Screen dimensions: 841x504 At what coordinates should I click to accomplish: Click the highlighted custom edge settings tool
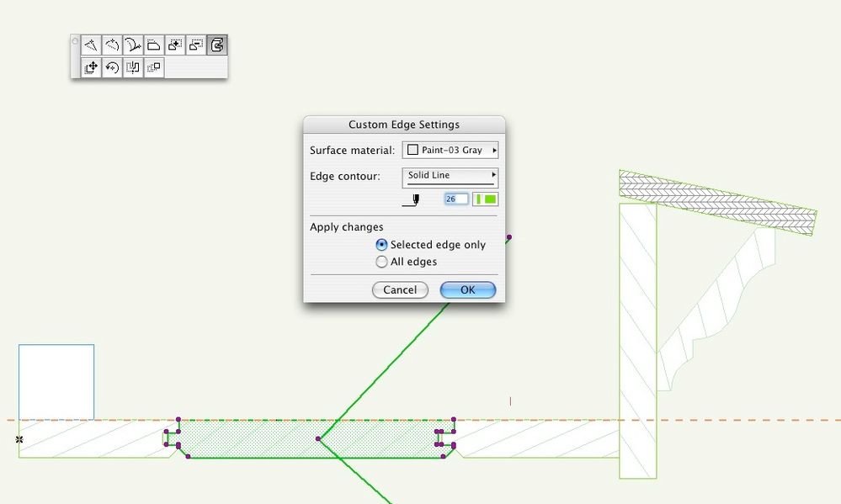click(x=216, y=45)
